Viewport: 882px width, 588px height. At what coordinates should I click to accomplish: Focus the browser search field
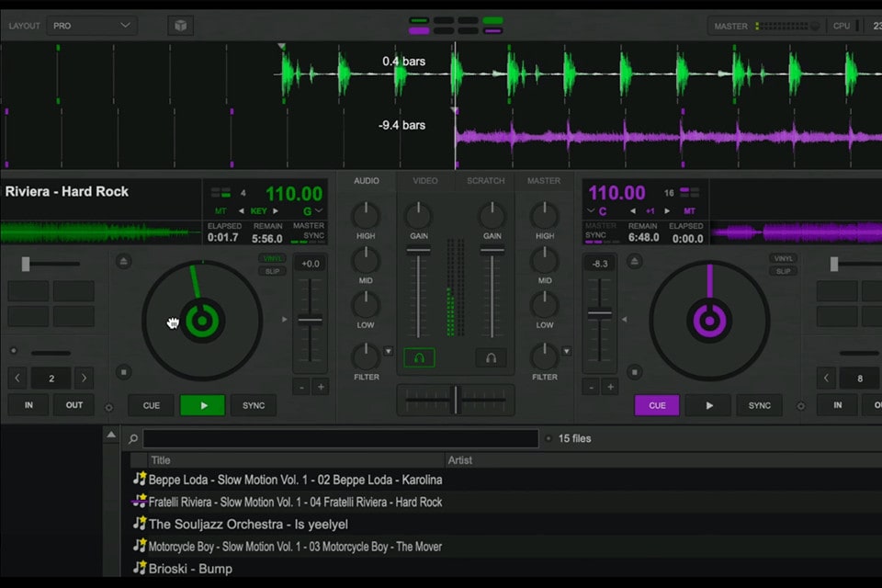[x=341, y=439]
